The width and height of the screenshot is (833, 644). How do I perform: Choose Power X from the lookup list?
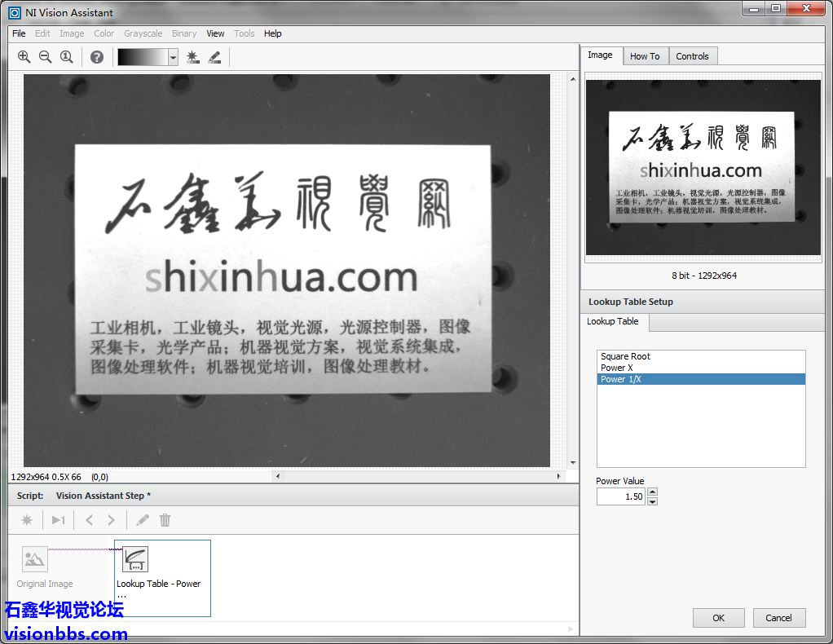[617, 368]
